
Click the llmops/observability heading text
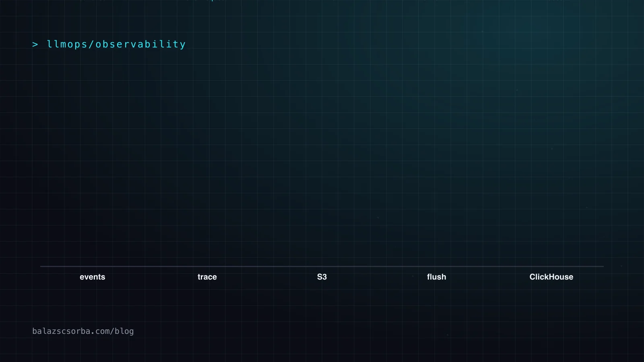click(116, 44)
